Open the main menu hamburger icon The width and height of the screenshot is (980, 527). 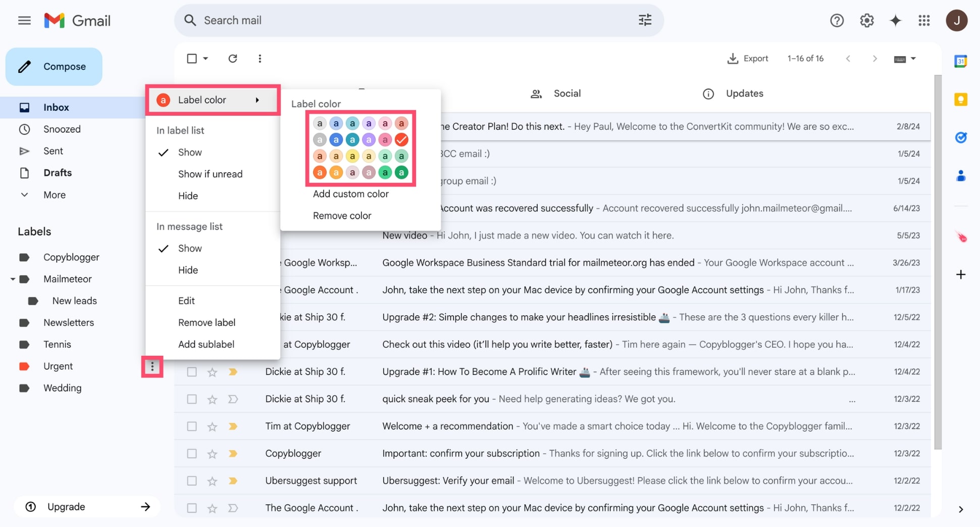24,21
